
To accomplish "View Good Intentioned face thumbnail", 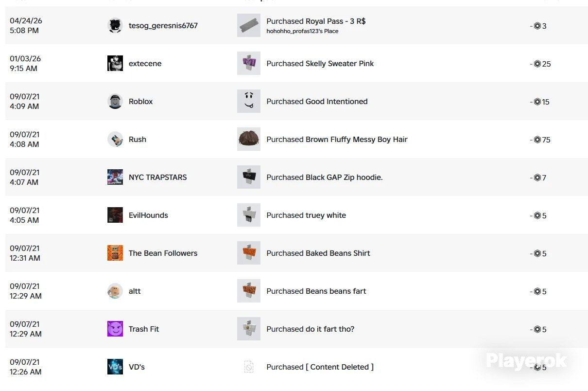I will pyautogui.click(x=249, y=101).
